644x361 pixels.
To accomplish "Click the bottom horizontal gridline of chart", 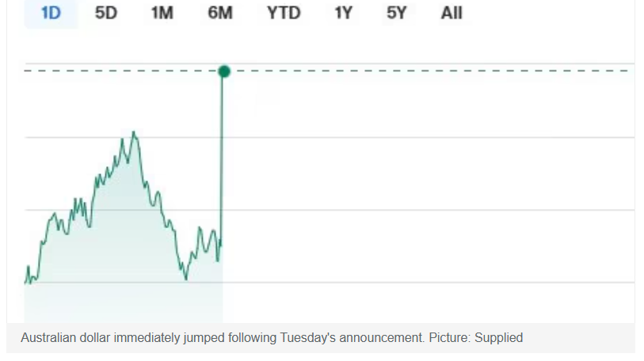I will [x=428, y=282].
